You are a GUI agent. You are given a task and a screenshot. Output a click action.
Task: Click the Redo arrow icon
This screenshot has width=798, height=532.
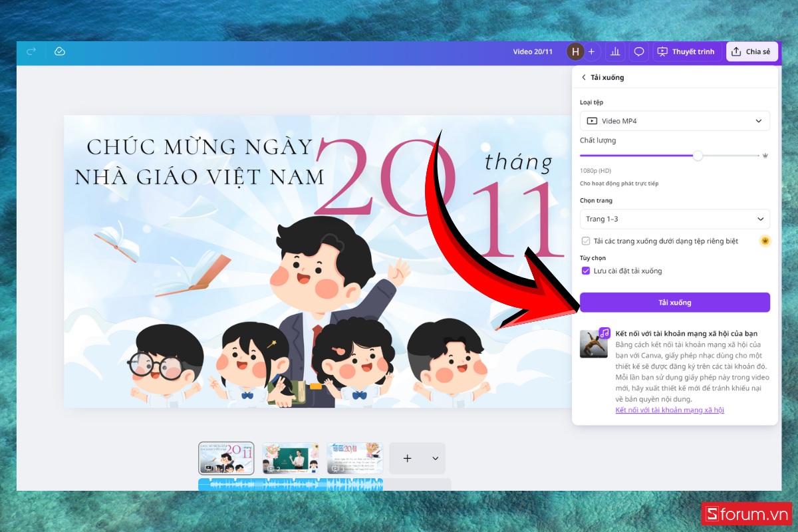(x=31, y=51)
